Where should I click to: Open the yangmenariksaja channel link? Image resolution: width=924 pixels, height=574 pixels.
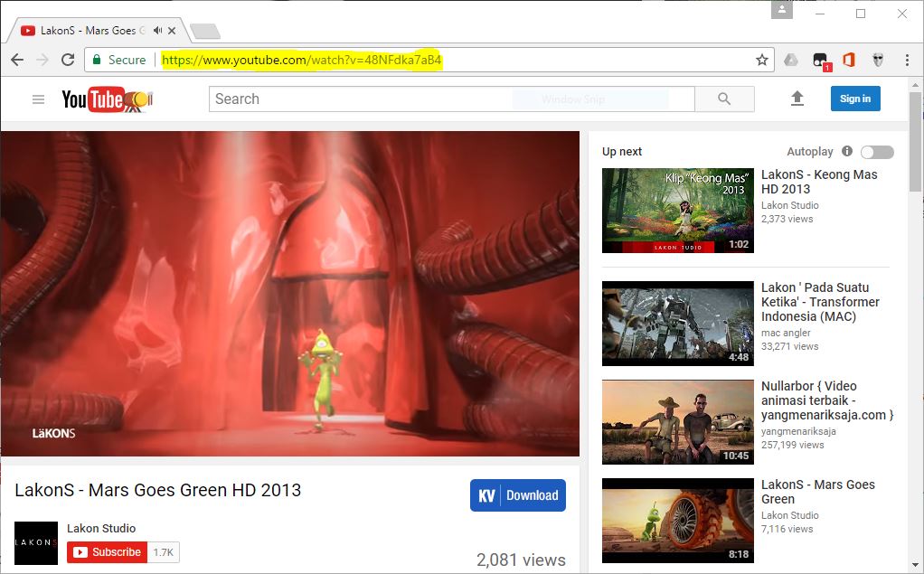click(798, 431)
